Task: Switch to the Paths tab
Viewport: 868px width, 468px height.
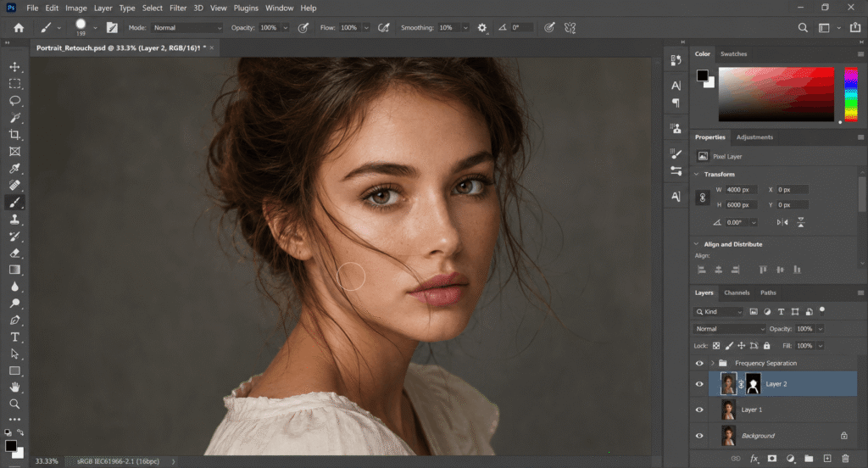Action: click(768, 292)
